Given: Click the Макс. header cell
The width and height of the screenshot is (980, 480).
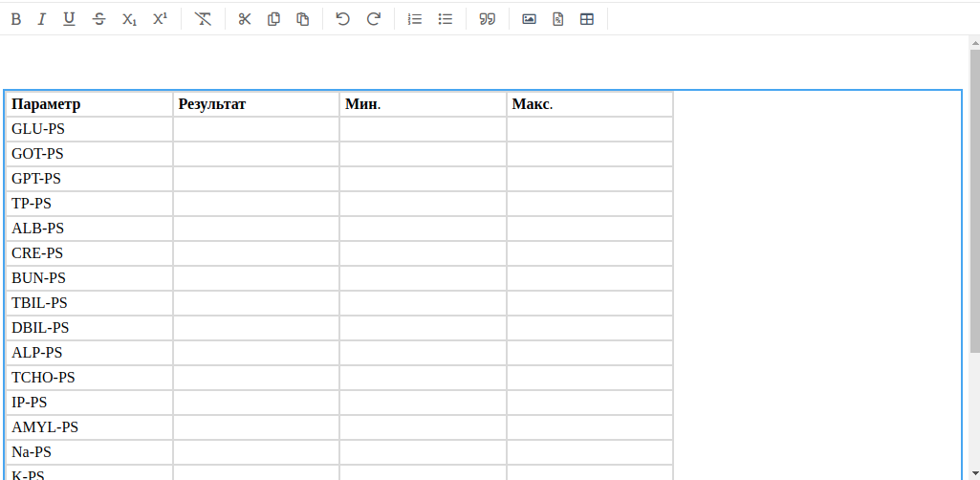Looking at the screenshot, I should tap(590, 104).
